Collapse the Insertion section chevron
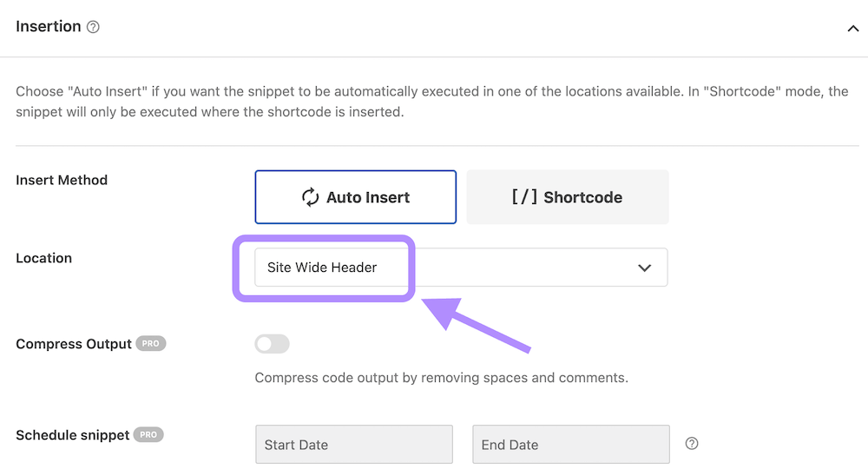868x476 pixels. tap(853, 29)
